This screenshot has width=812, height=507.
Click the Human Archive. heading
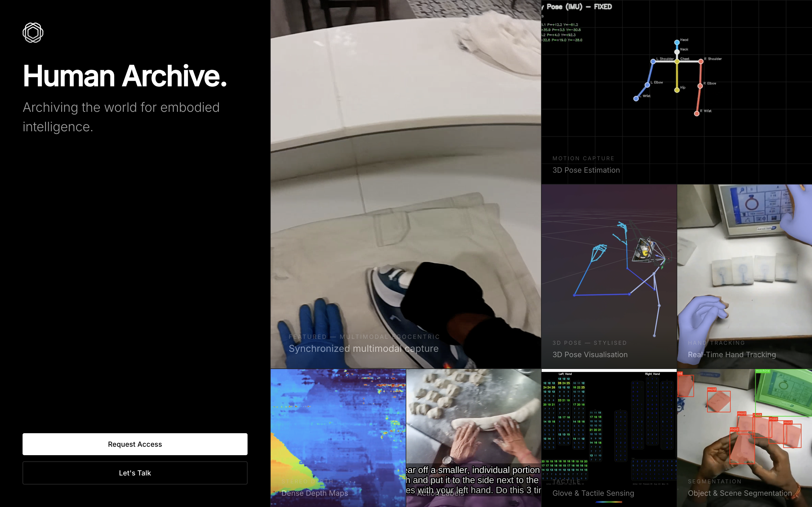coord(125,76)
